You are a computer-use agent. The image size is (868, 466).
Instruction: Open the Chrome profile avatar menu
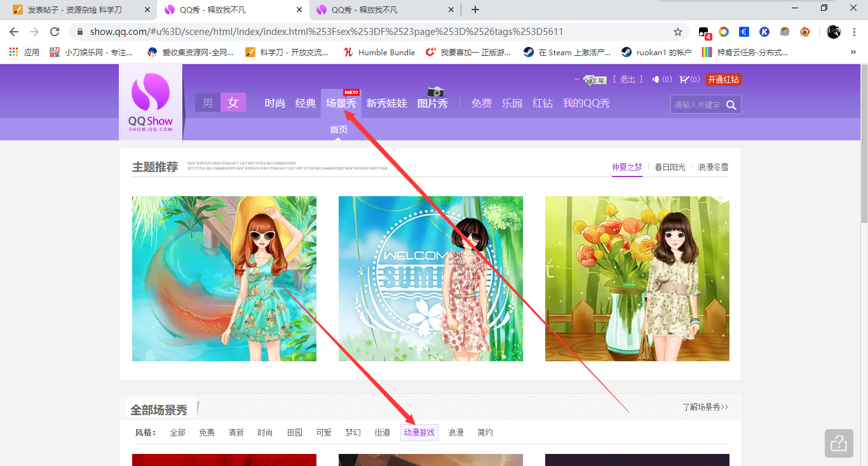834,32
